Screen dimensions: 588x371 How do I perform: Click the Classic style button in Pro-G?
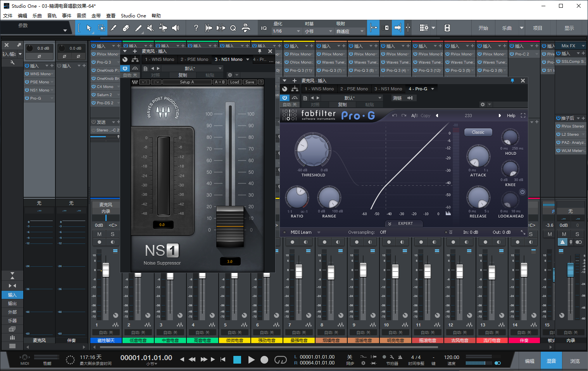click(x=478, y=132)
